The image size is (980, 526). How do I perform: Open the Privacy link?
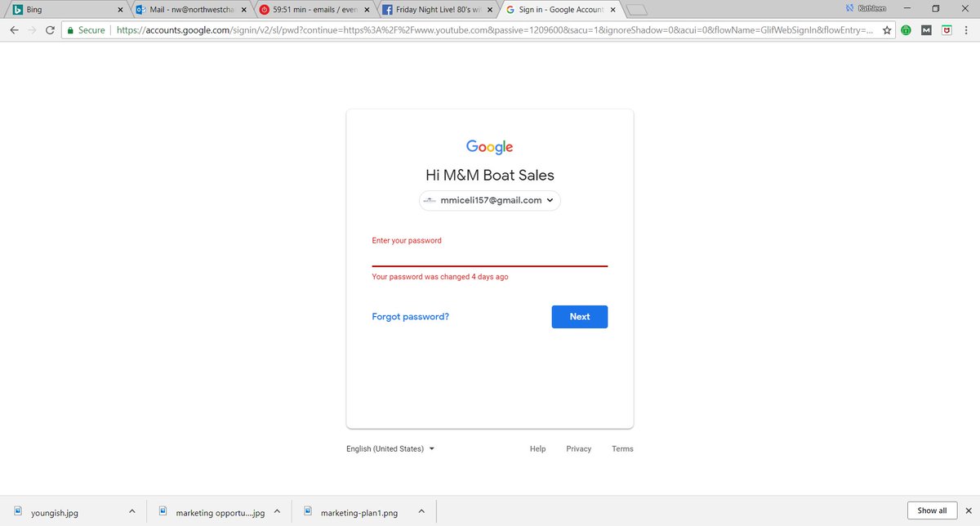tap(578, 448)
